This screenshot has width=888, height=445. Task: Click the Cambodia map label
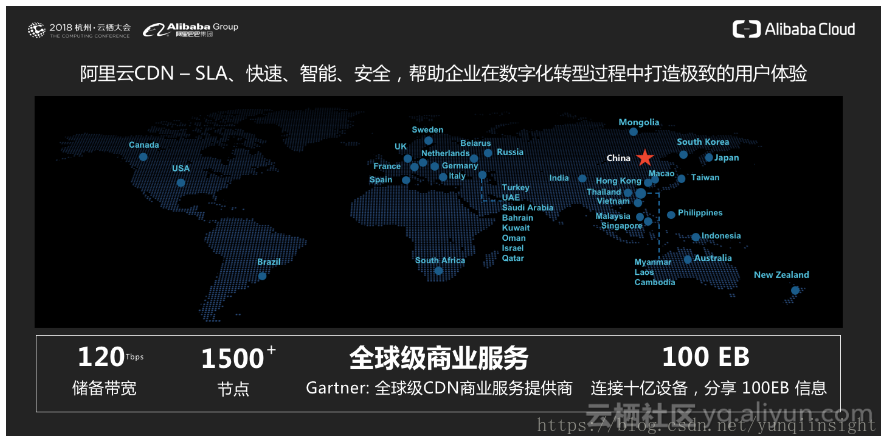(x=655, y=282)
